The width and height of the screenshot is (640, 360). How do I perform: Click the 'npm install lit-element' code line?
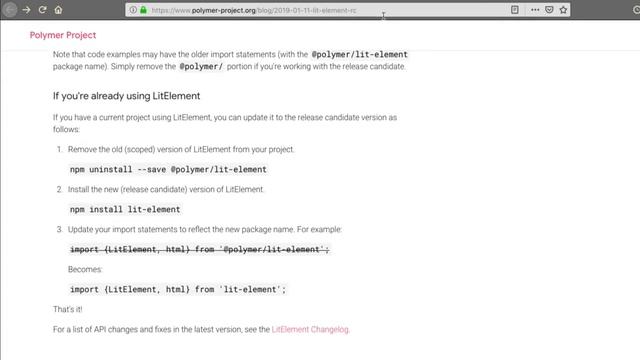[x=125, y=209]
